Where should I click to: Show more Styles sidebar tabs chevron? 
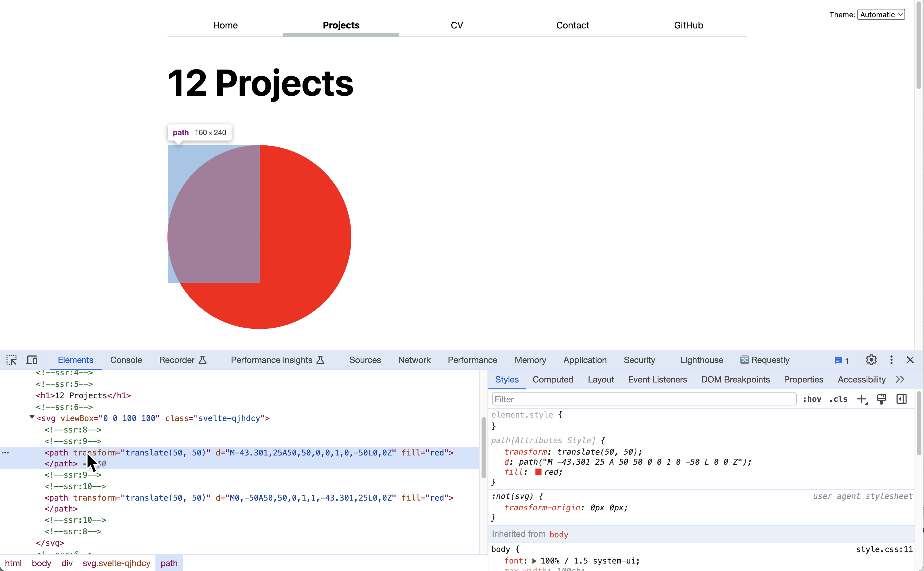(x=900, y=380)
